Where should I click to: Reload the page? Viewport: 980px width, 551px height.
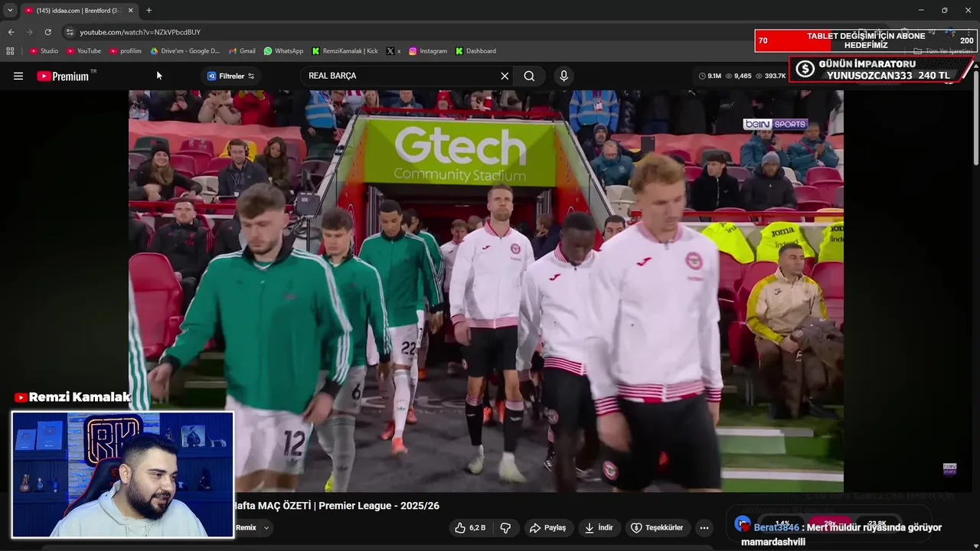(47, 32)
